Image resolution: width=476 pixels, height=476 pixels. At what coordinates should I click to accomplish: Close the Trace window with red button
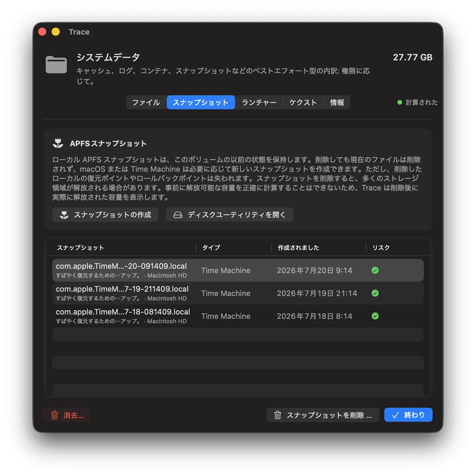click(x=42, y=32)
